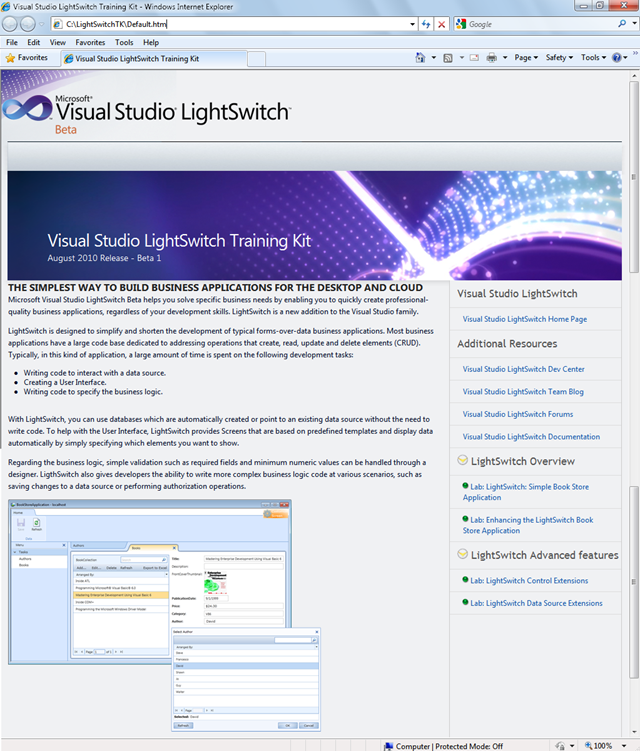Click the Favorites bar button label

(33, 57)
